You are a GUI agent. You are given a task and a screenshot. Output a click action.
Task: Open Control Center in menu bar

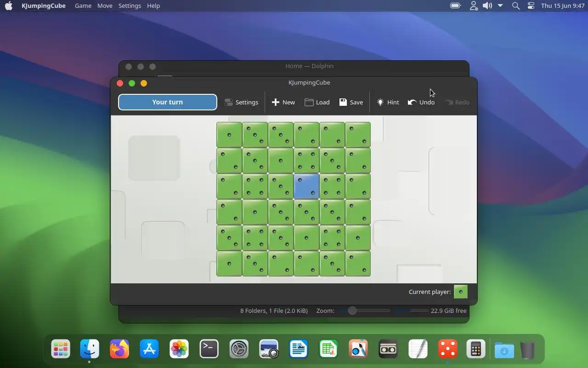coord(531,6)
